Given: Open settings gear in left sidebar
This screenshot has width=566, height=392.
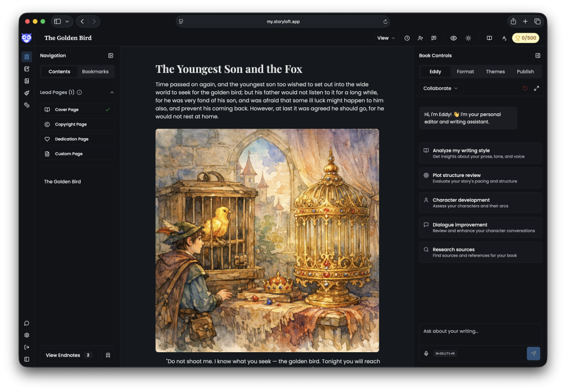Looking at the screenshot, I should [x=27, y=335].
